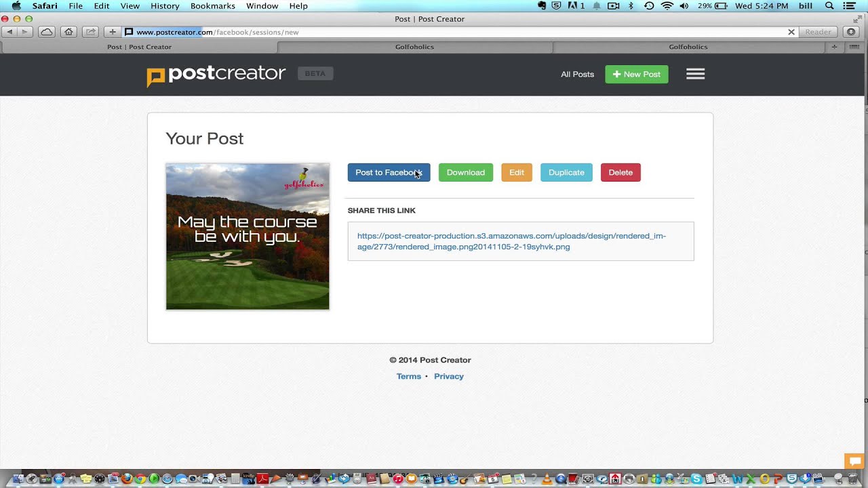Open Notification Center list icon
The image size is (868, 488).
(x=849, y=5)
